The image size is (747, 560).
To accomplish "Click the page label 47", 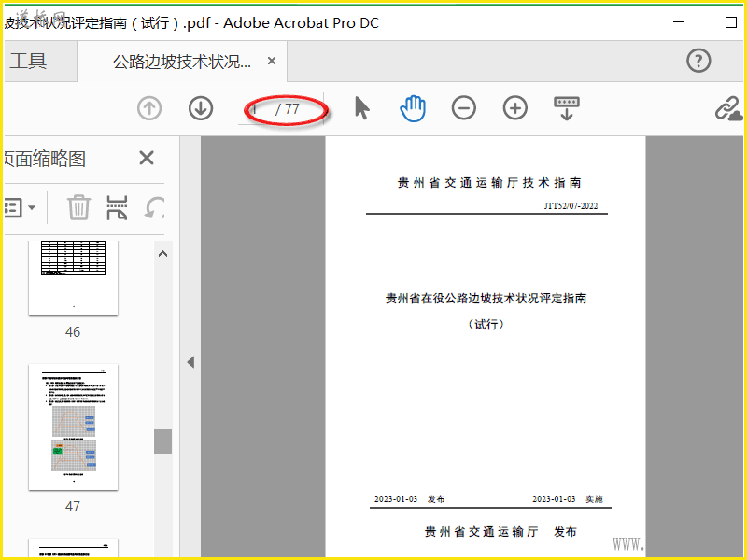I will (x=73, y=506).
